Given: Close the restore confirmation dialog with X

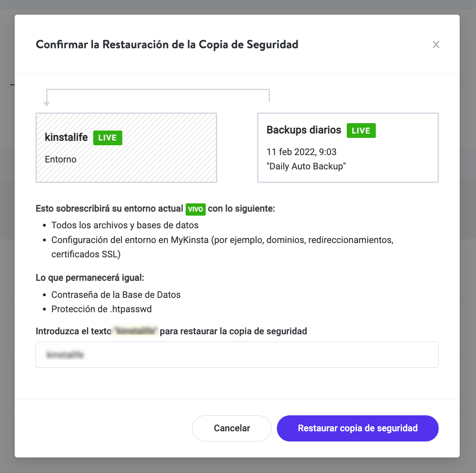Looking at the screenshot, I should point(436,45).
